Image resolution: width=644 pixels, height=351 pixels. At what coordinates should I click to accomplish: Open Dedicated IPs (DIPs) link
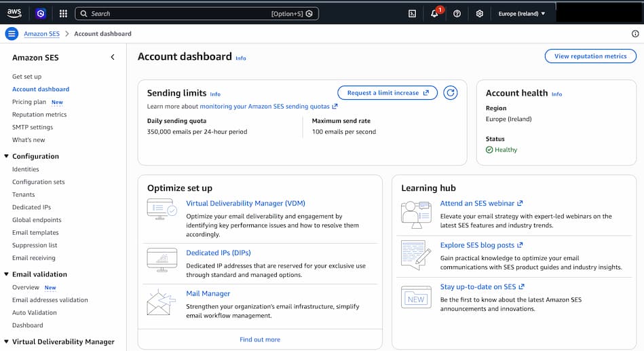pyautogui.click(x=219, y=253)
